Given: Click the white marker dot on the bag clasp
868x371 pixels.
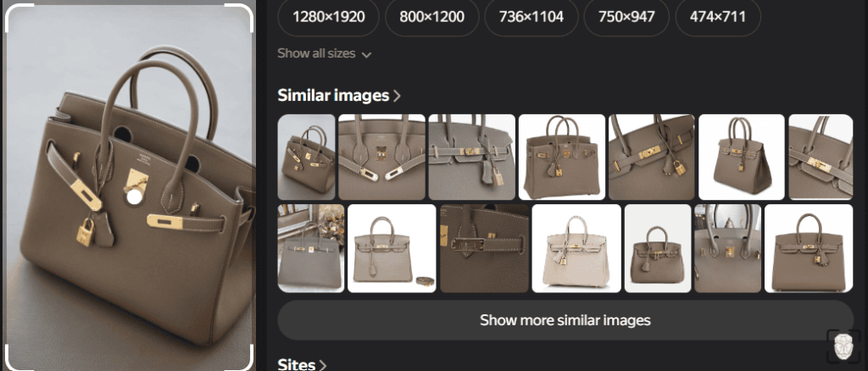Looking at the screenshot, I should click(x=135, y=197).
